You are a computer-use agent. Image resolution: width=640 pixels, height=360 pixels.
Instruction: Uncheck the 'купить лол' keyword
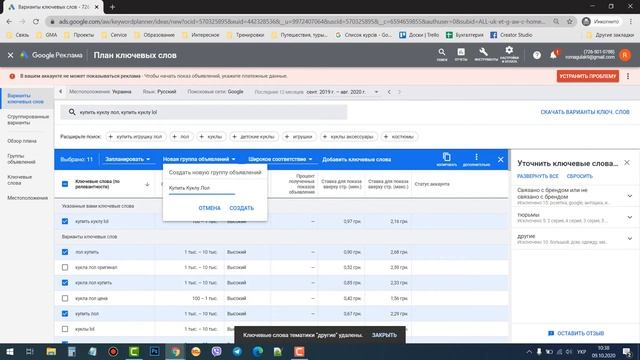click(x=65, y=313)
